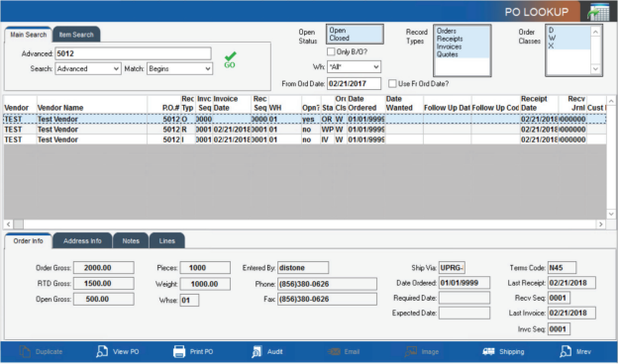The image size is (618, 364).
Task: Open the Search type dropdown showing Advanced
Action: (x=88, y=68)
